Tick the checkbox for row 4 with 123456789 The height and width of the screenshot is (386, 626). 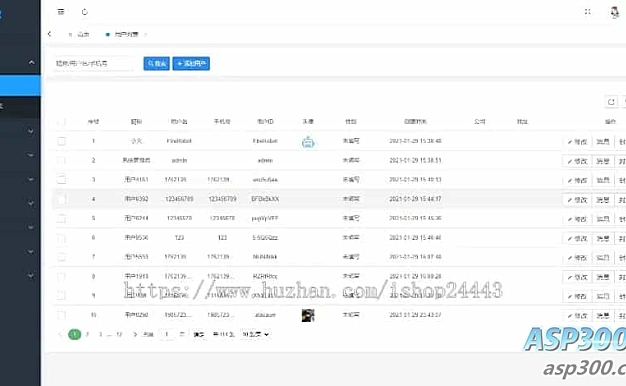pos(61,199)
